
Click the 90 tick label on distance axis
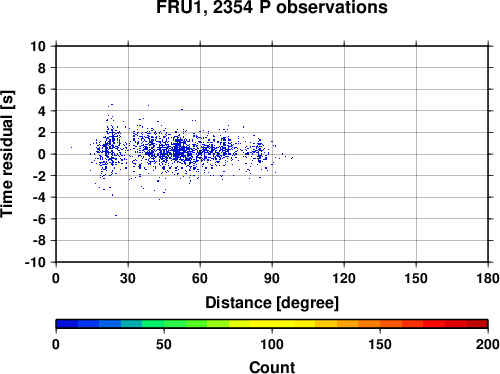pos(272,278)
